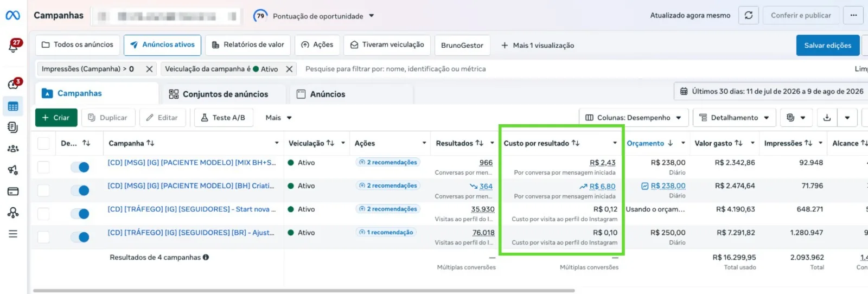The width and height of the screenshot is (868, 294).
Task: Open the PACIENTE MODELO MIX BH+S campaign link
Action: point(192,163)
